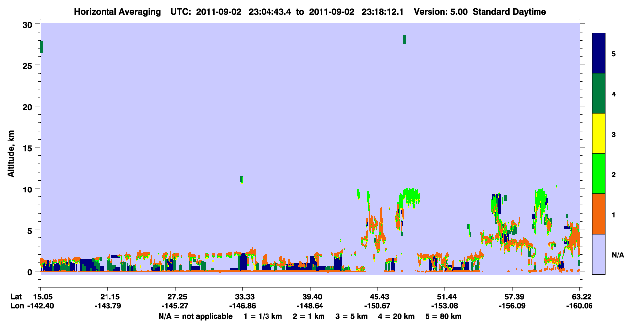
Task: Click the 'Standard Daytime' label
Action: [509, 12]
